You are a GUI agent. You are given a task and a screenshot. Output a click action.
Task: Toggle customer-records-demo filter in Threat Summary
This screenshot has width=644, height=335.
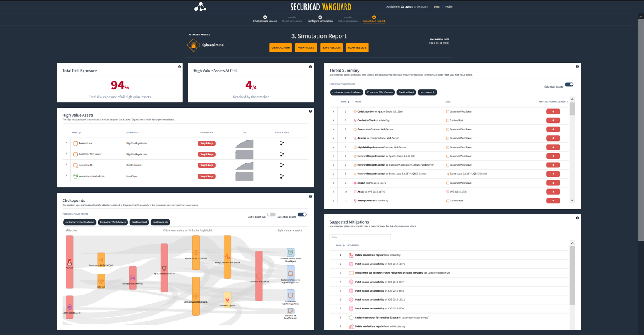[347, 92]
